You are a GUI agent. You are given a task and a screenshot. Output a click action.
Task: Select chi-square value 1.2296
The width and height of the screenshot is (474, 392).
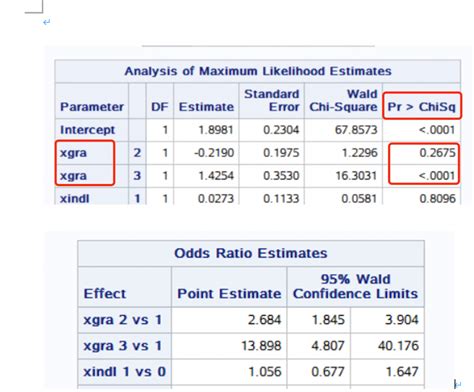click(x=359, y=153)
